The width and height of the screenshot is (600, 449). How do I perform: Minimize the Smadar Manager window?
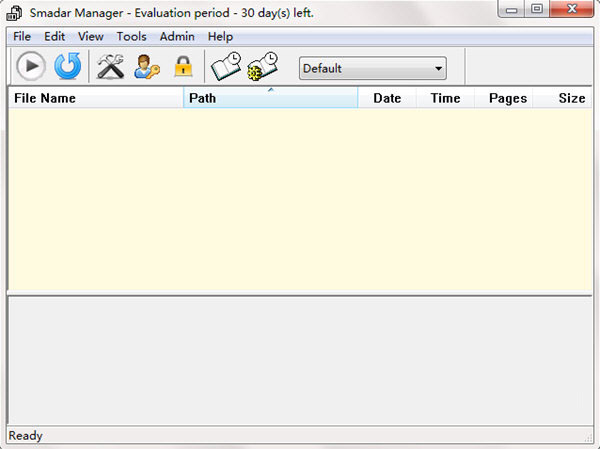pyautogui.click(x=512, y=9)
